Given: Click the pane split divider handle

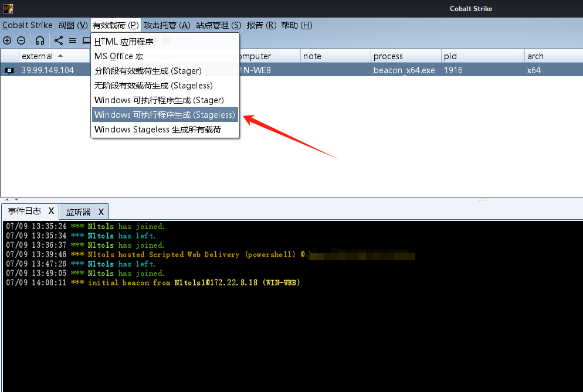Looking at the screenshot, I should tap(483, 199).
